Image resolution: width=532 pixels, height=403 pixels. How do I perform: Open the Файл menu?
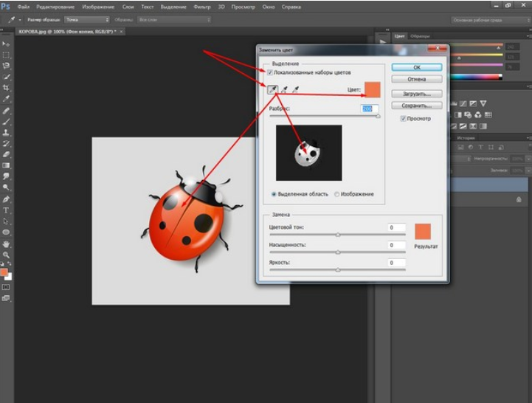24,7
